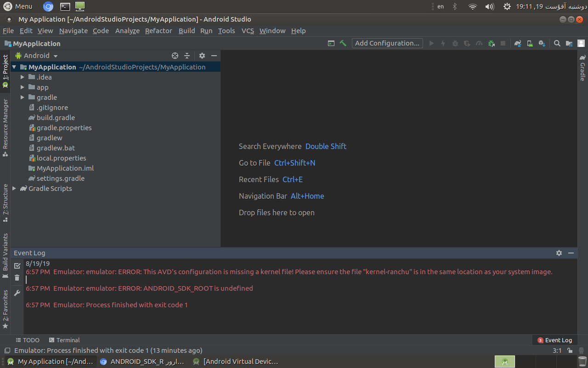Click the Debug app bug icon
588x368 pixels.
455,43
